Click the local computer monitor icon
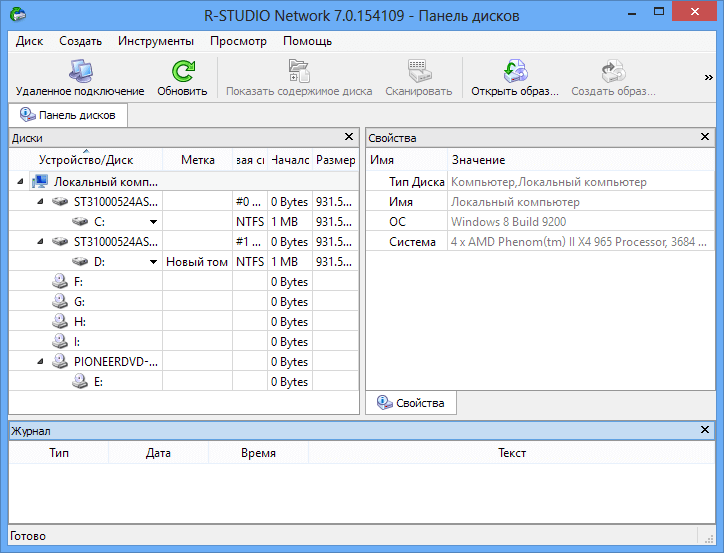724x553 pixels. 40,182
